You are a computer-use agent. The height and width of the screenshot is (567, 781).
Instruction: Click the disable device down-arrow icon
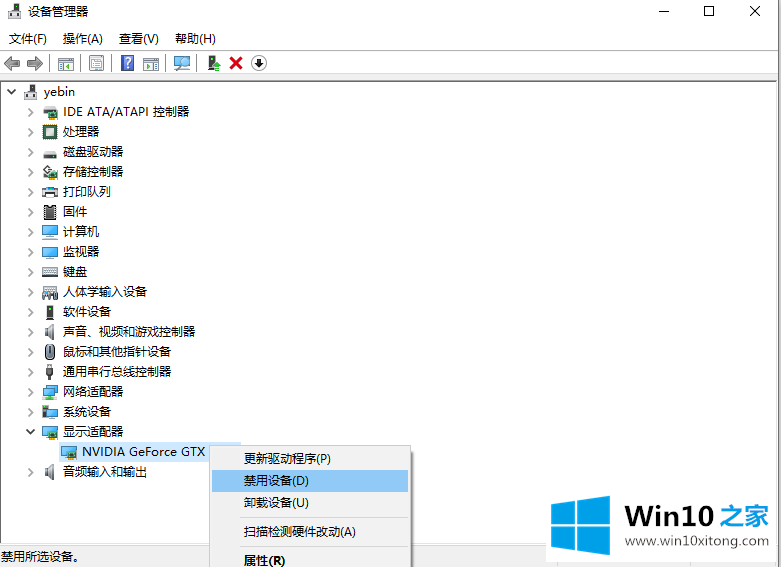259,63
